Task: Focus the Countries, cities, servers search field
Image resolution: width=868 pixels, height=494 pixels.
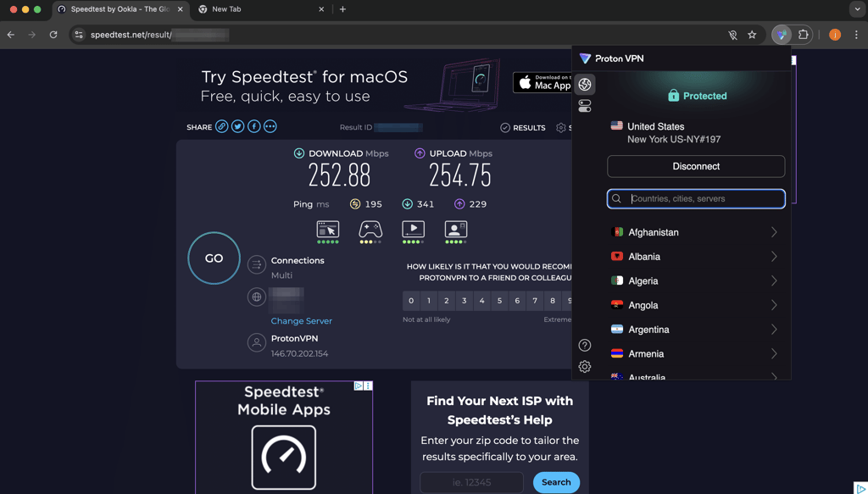Action: click(696, 198)
